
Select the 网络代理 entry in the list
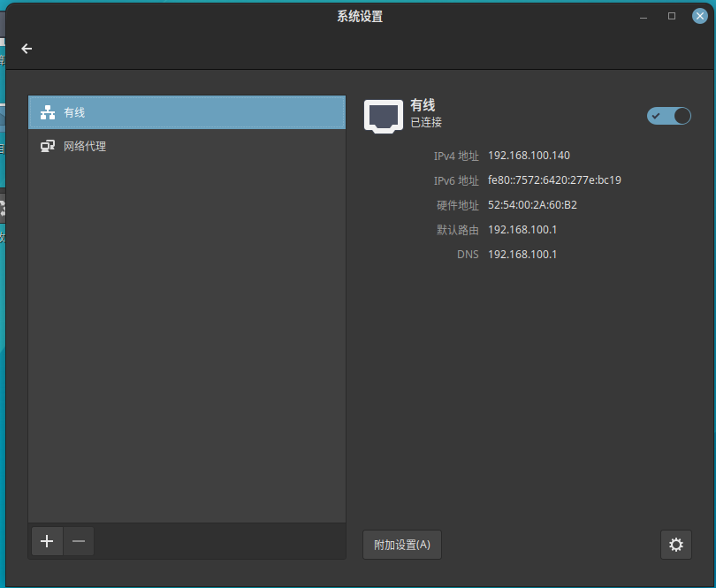tap(187, 147)
